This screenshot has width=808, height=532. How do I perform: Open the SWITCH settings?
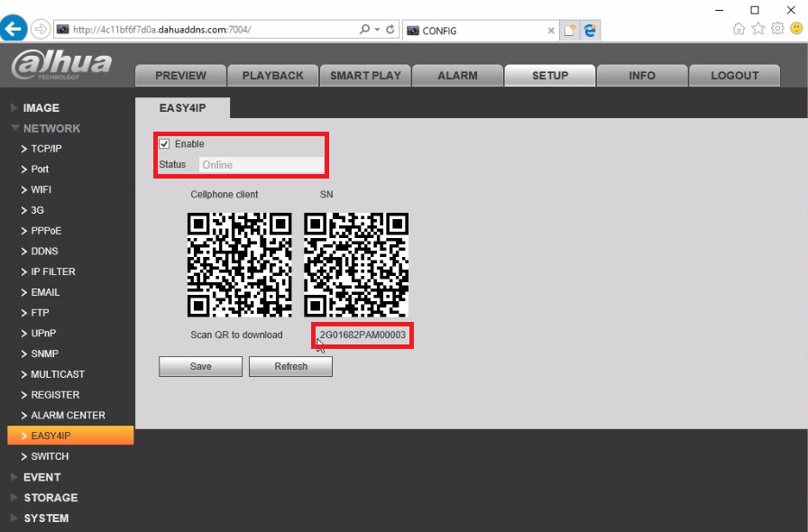[50, 457]
